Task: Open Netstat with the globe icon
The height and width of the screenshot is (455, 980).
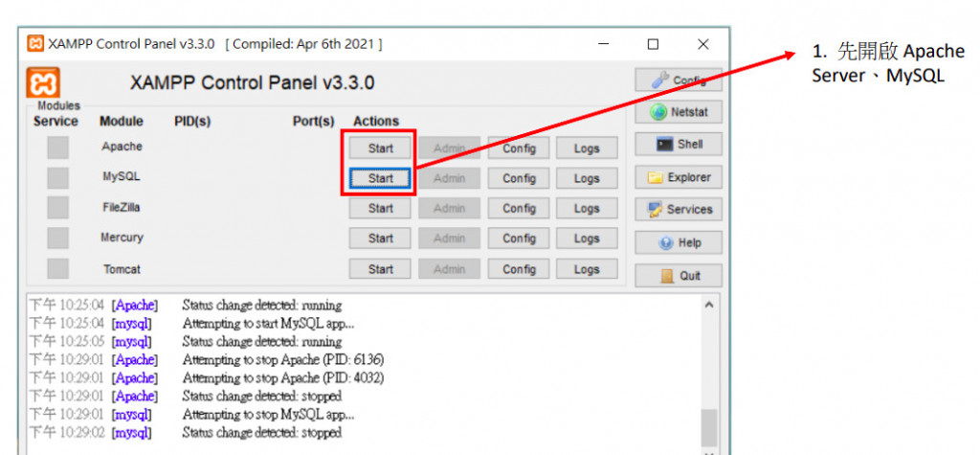Action: click(679, 112)
